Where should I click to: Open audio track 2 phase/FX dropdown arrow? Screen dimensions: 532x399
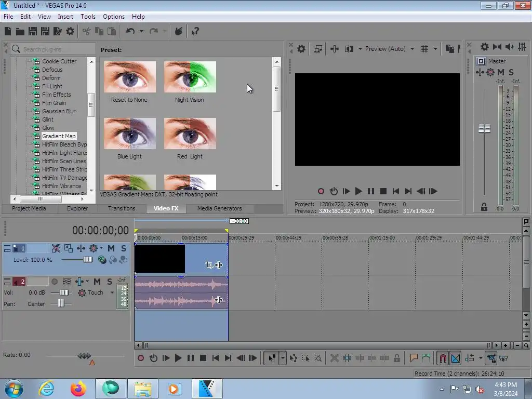pyautogui.click(x=87, y=281)
